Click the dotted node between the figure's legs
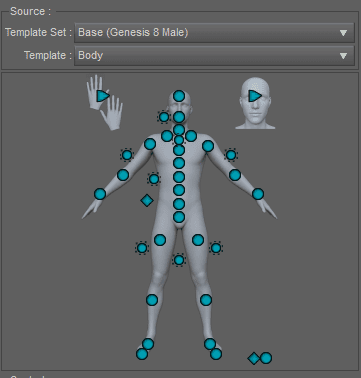This screenshot has width=361, height=378. coord(179,260)
